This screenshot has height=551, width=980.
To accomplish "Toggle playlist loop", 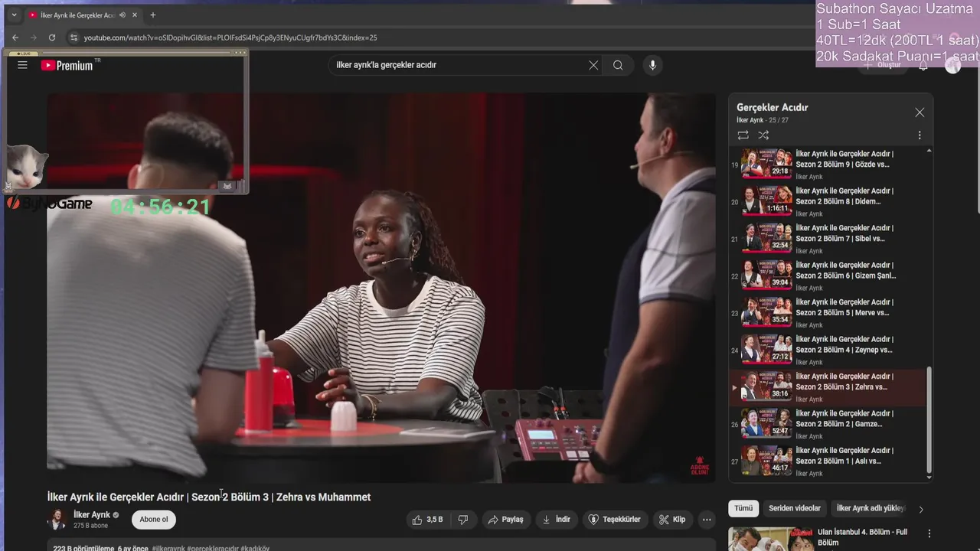I will [743, 135].
